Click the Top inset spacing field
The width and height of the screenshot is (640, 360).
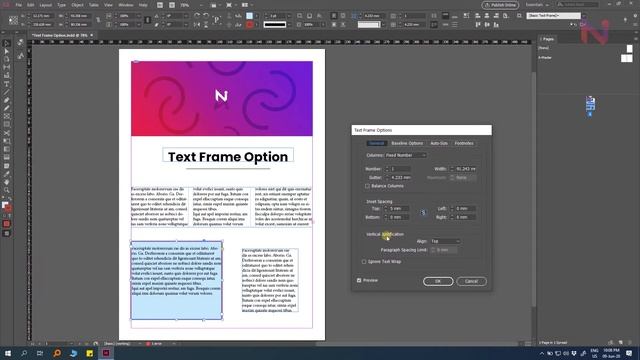[399, 209]
